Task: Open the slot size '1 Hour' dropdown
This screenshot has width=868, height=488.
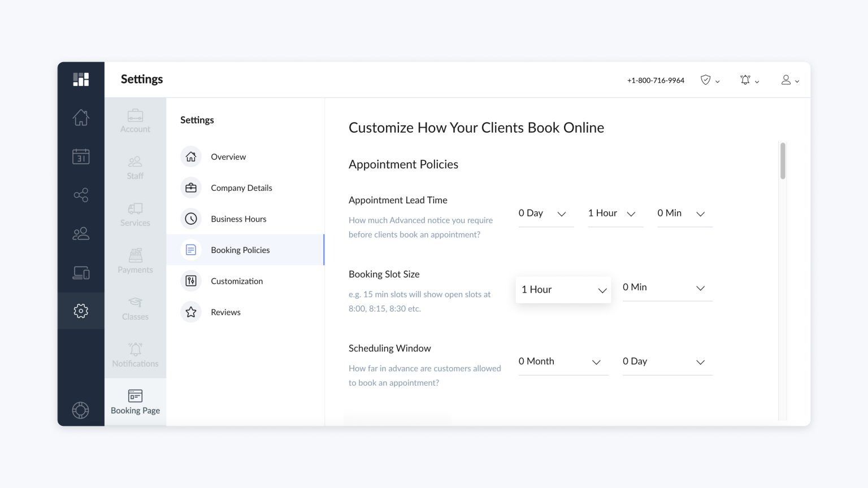Action: tap(563, 289)
